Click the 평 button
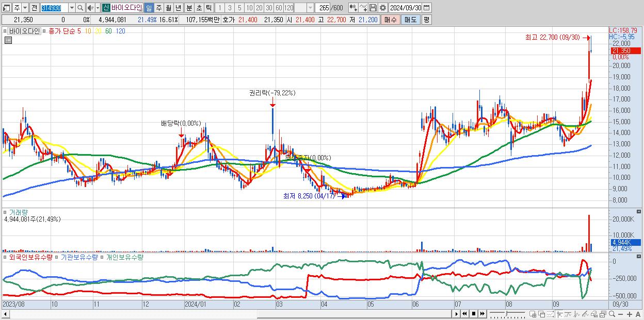Screen dimensions: 644x320 (426, 20)
